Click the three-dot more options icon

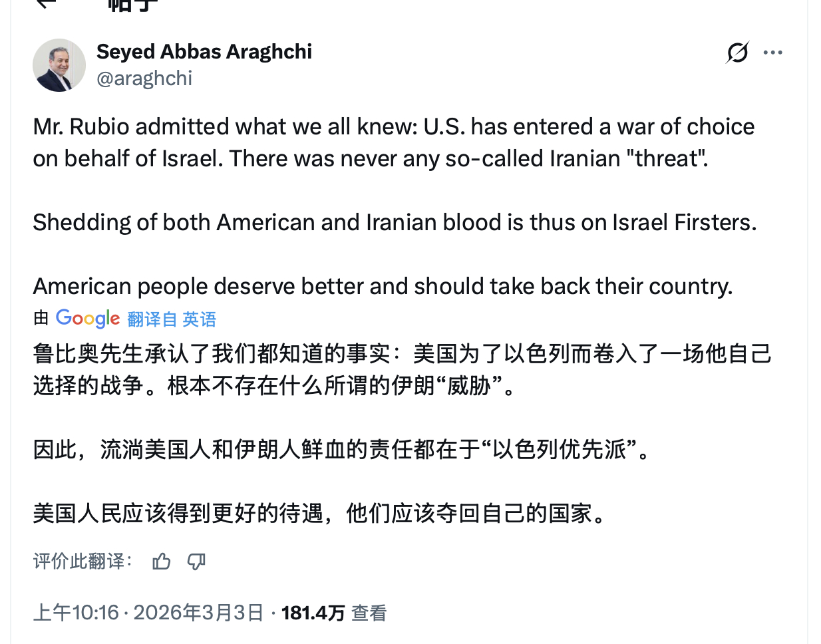(x=772, y=52)
